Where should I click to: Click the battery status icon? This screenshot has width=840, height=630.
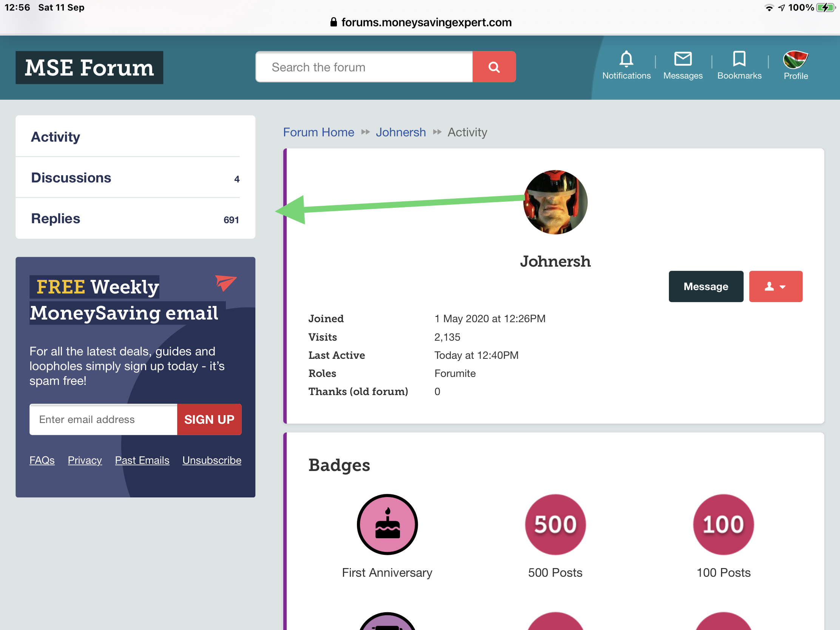point(826,8)
